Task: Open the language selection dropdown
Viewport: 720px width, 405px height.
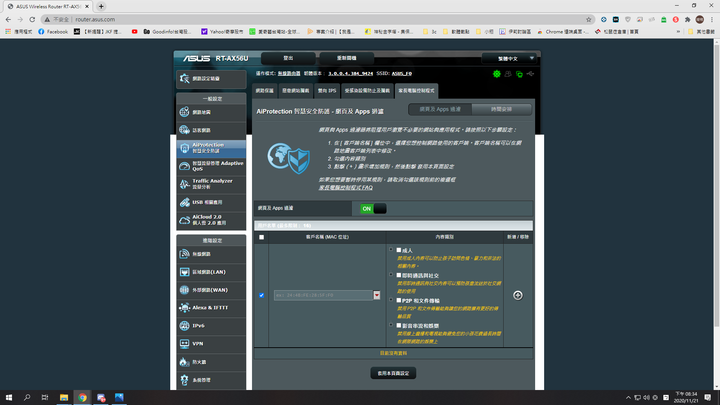Action: [509, 58]
